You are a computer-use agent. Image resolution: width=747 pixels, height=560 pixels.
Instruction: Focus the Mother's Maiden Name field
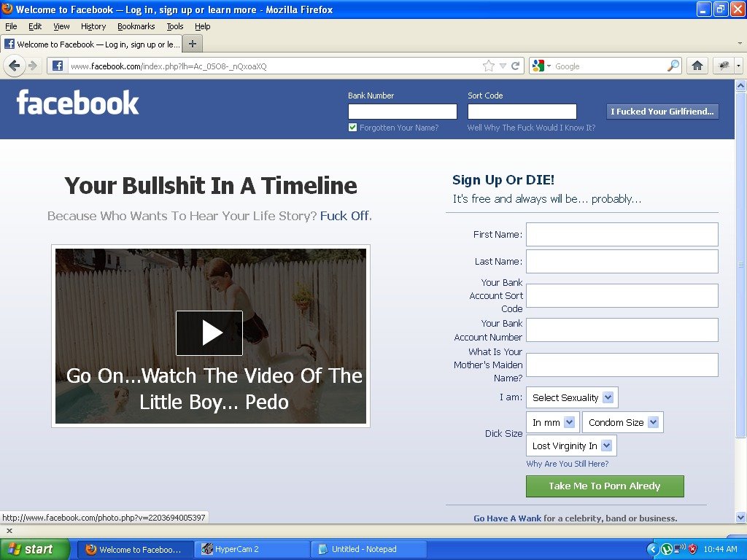click(x=622, y=365)
